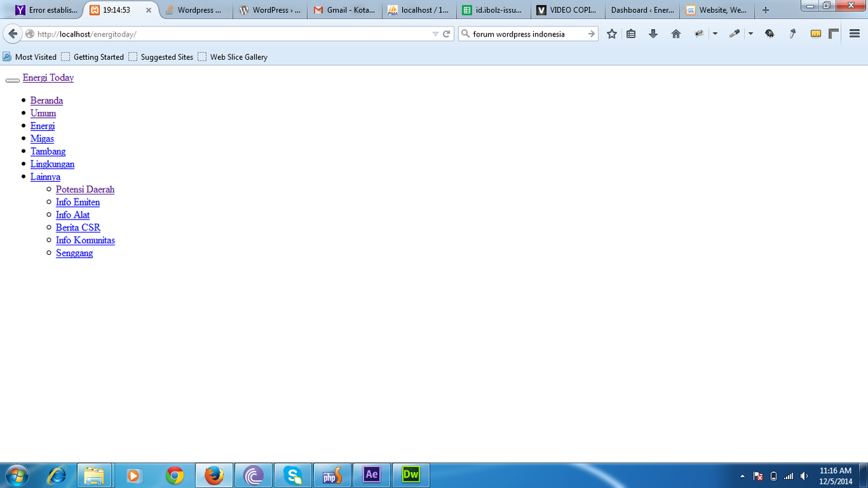
Task: Click the black beetle add-on icon
Action: point(770,34)
